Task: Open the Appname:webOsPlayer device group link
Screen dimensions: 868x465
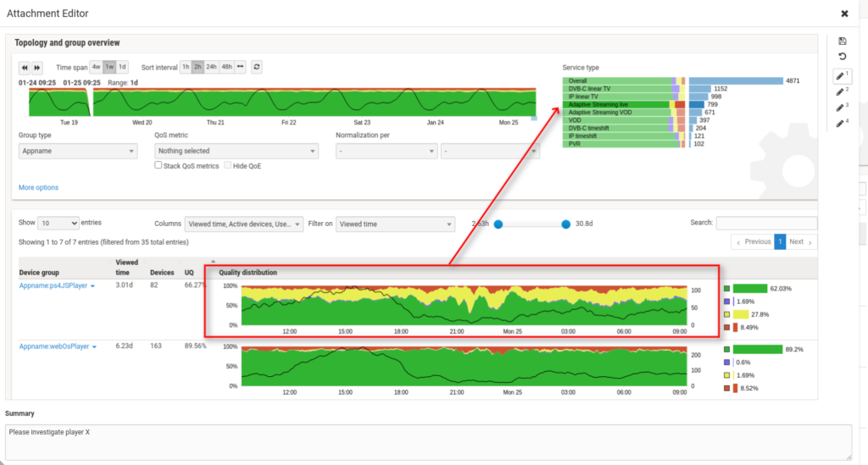Action: (x=56, y=346)
